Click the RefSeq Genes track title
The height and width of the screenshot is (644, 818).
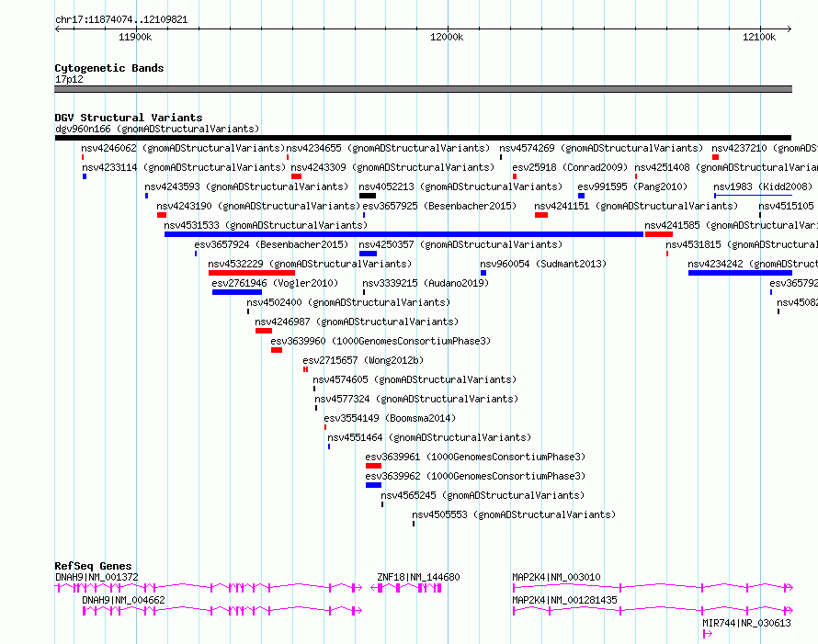tap(93, 566)
